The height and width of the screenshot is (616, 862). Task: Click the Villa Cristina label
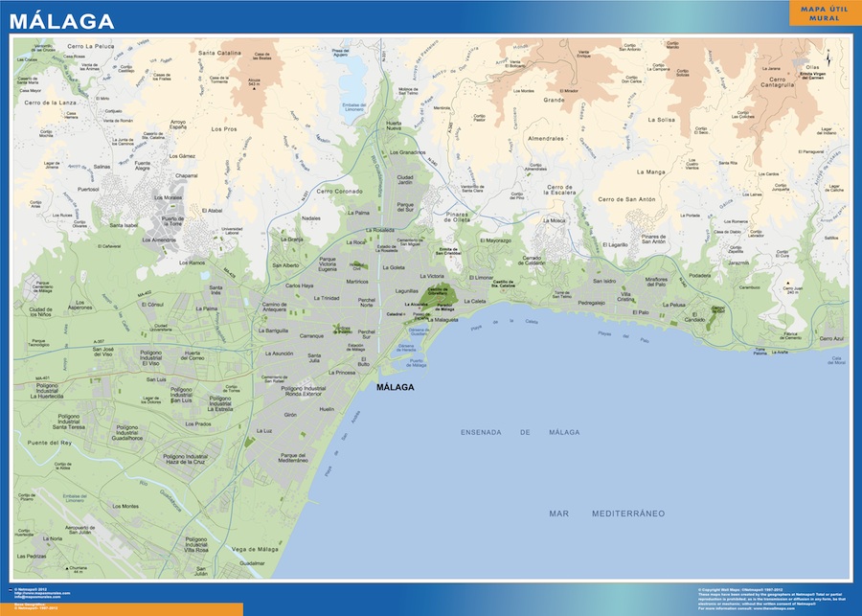tap(625, 297)
